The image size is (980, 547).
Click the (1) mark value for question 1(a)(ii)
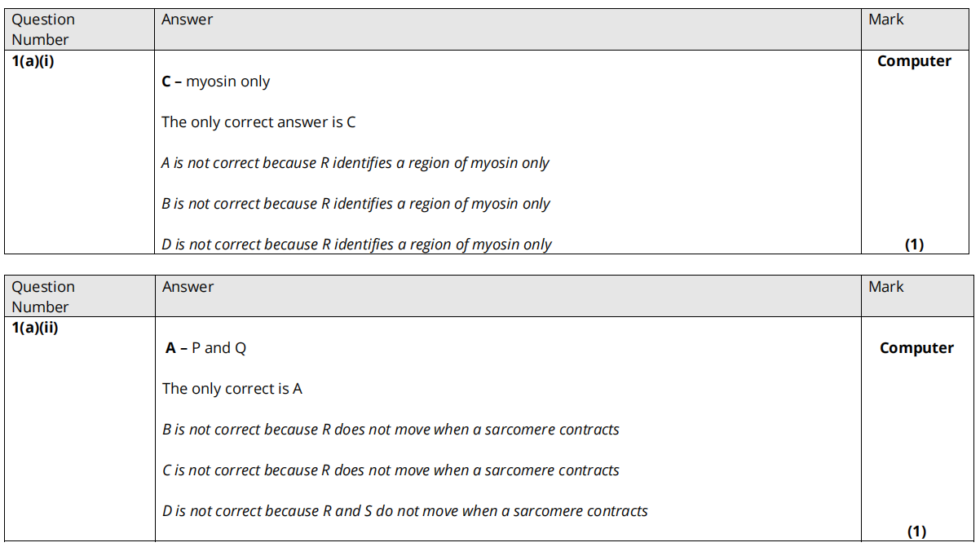pos(916,532)
